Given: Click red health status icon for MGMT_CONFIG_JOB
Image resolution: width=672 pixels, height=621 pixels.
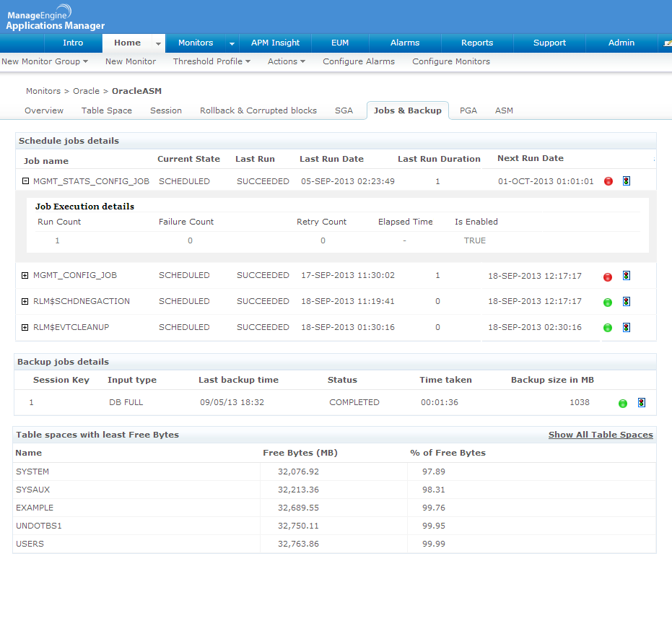Looking at the screenshot, I should click(608, 276).
